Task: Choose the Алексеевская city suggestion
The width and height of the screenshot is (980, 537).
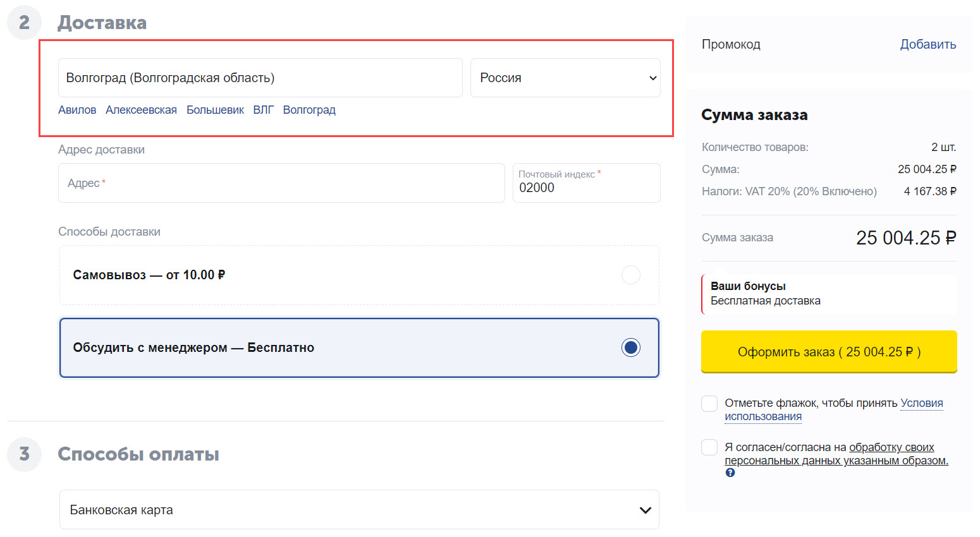Action: coord(141,110)
